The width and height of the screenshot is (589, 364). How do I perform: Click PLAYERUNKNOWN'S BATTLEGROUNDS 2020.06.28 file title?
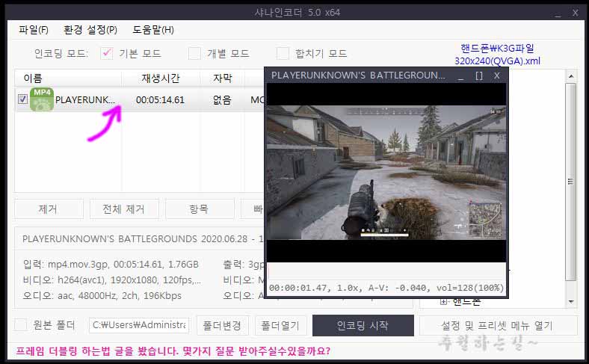[x=143, y=239]
